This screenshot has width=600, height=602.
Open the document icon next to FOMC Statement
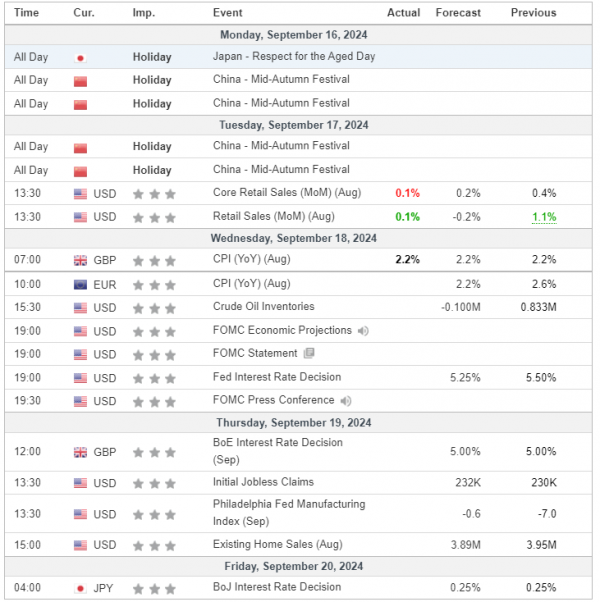[309, 353]
